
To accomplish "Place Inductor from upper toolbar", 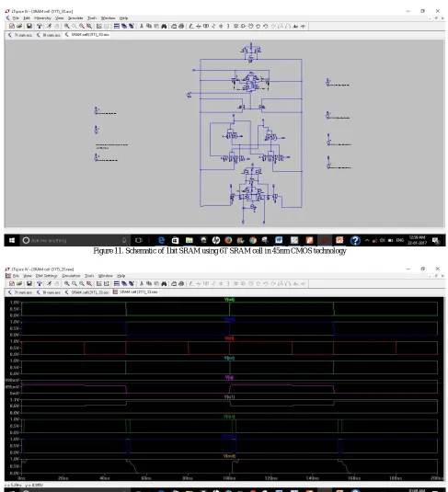I will coord(228,26).
